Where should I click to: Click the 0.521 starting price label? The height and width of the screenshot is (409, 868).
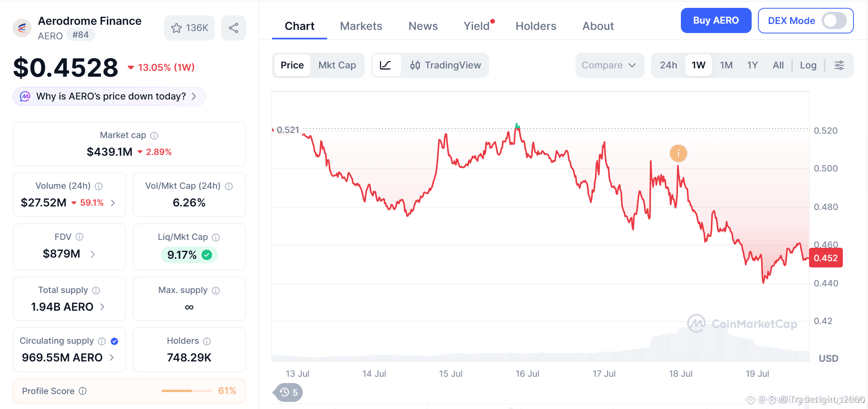point(288,130)
